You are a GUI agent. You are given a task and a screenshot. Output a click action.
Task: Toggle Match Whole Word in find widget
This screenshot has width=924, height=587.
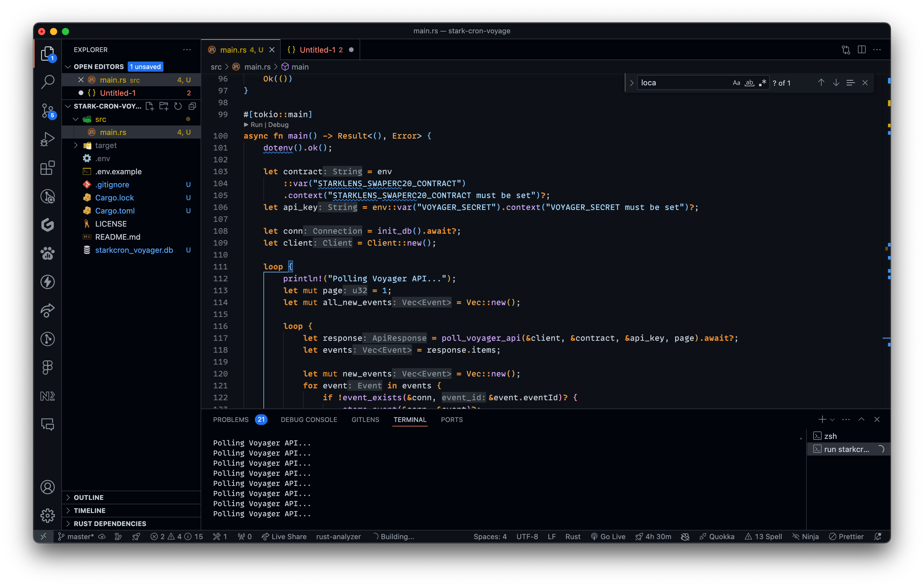click(749, 83)
